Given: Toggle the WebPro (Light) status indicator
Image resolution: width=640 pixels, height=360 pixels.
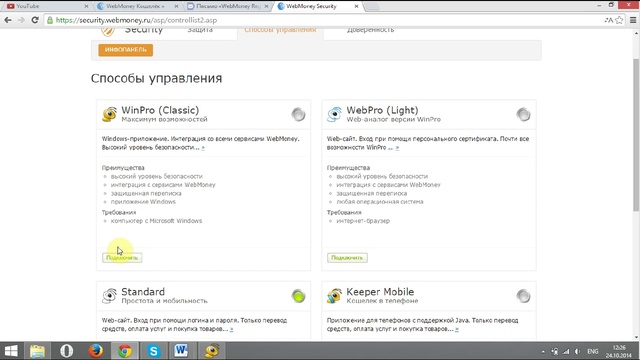Looking at the screenshot, I should [x=523, y=114].
